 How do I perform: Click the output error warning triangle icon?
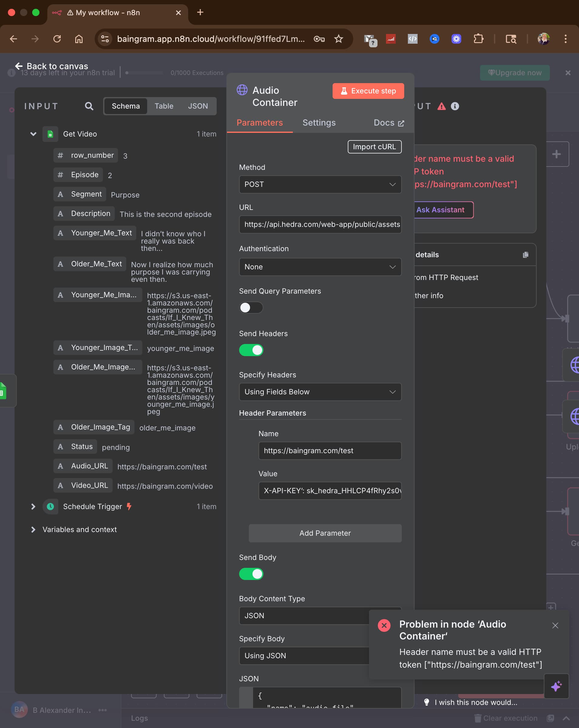point(442,106)
